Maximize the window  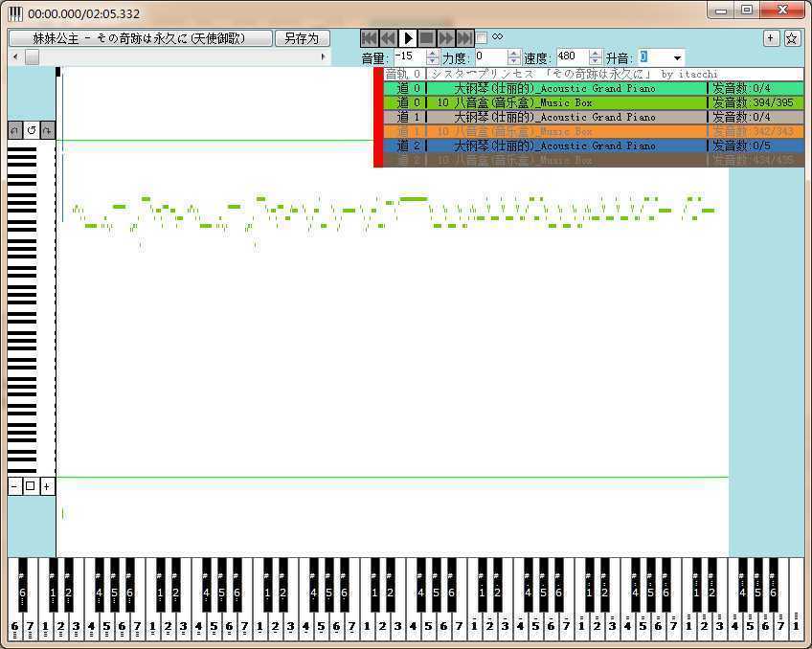(x=746, y=11)
